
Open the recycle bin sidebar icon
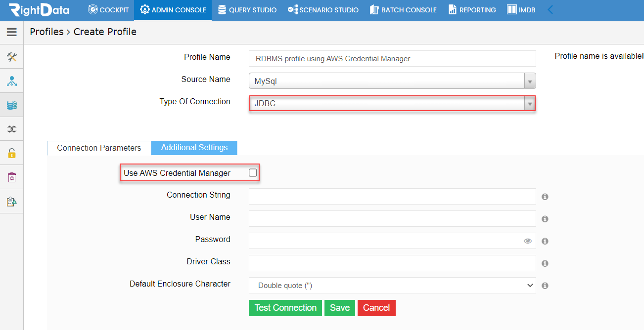tap(12, 177)
